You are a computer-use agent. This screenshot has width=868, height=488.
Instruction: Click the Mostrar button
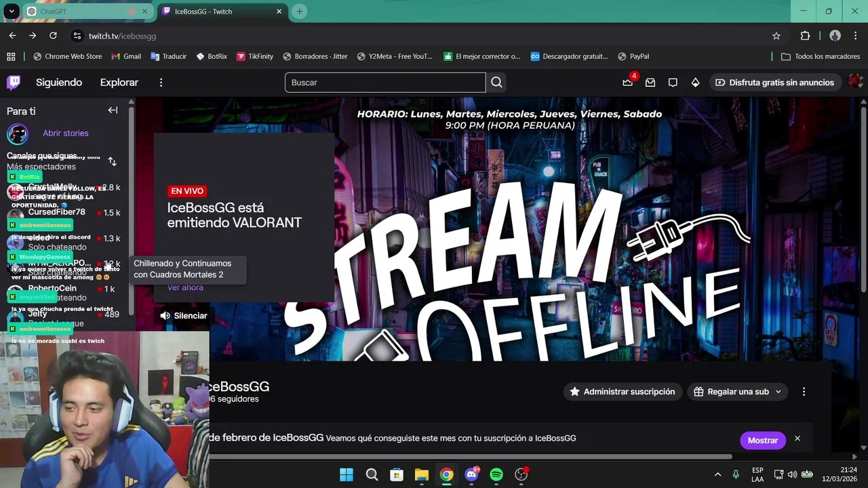tap(763, 441)
